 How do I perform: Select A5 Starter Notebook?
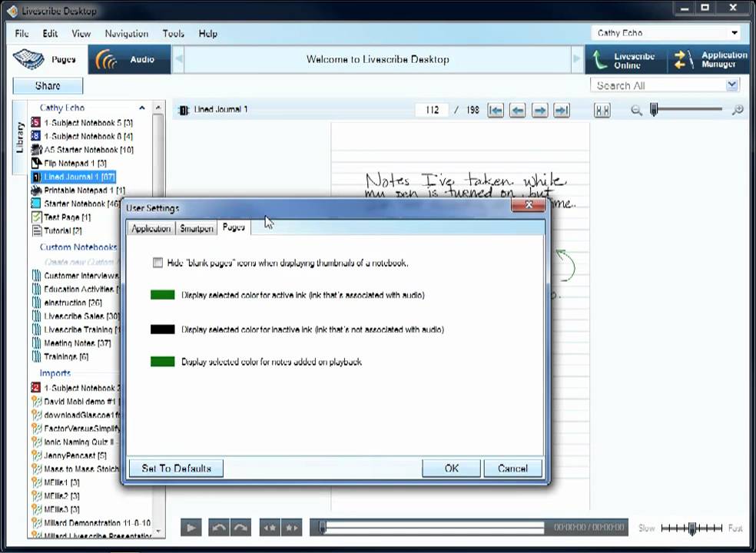[x=82, y=150]
